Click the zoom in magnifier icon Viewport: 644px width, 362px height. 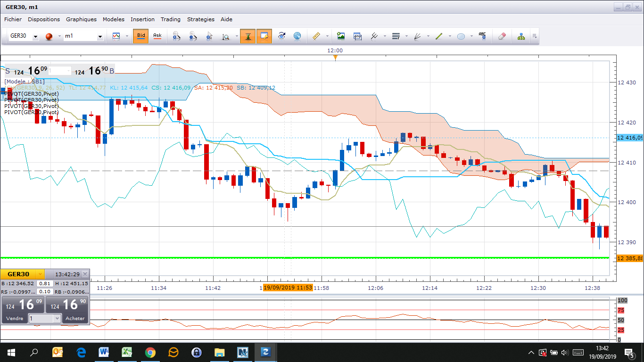tap(176, 36)
